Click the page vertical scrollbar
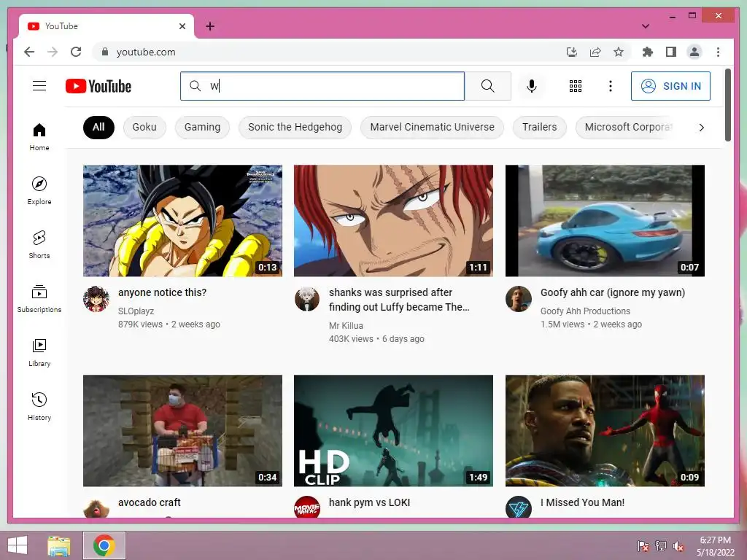This screenshot has height=560, width=747. (728, 105)
